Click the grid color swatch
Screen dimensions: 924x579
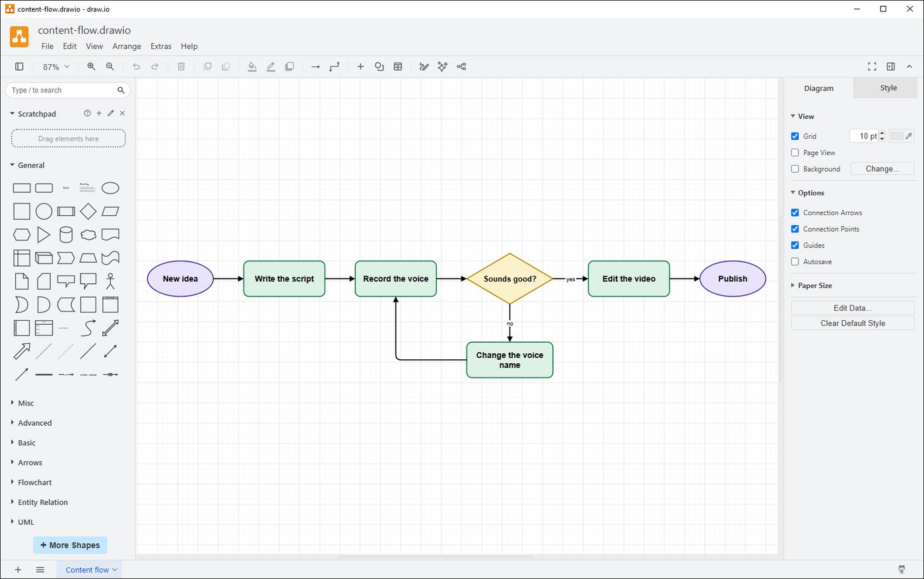901,136
